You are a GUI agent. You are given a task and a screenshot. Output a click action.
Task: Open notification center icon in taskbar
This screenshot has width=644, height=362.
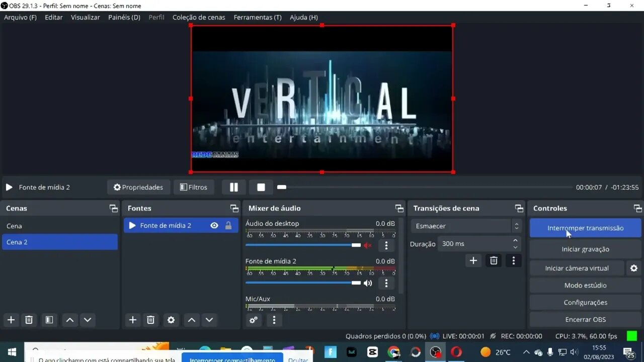(629, 352)
